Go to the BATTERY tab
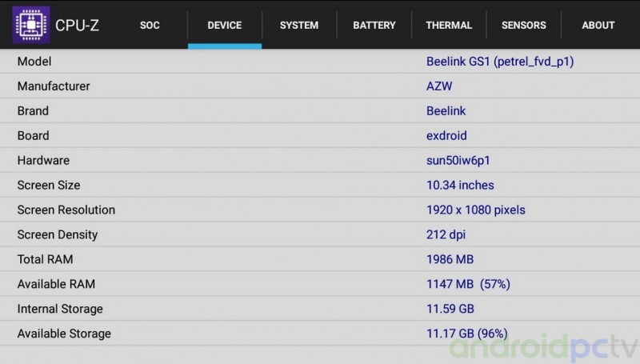The image size is (640, 364). (374, 26)
